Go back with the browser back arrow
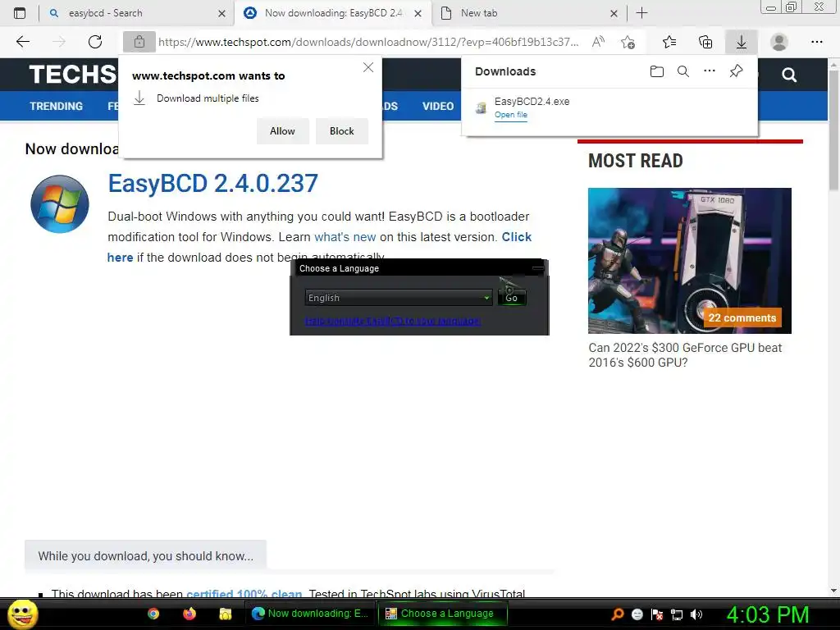This screenshot has width=840, height=630. (22, 42)
